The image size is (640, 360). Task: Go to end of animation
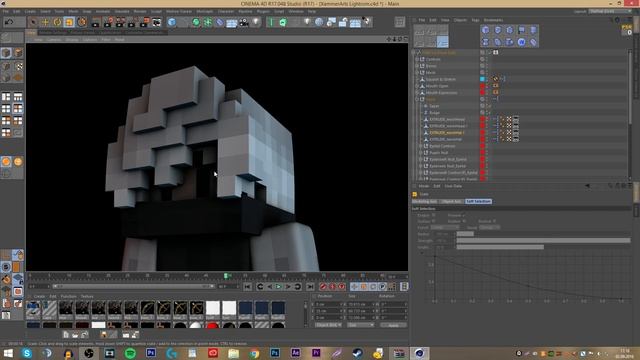[x=310, y=287]
